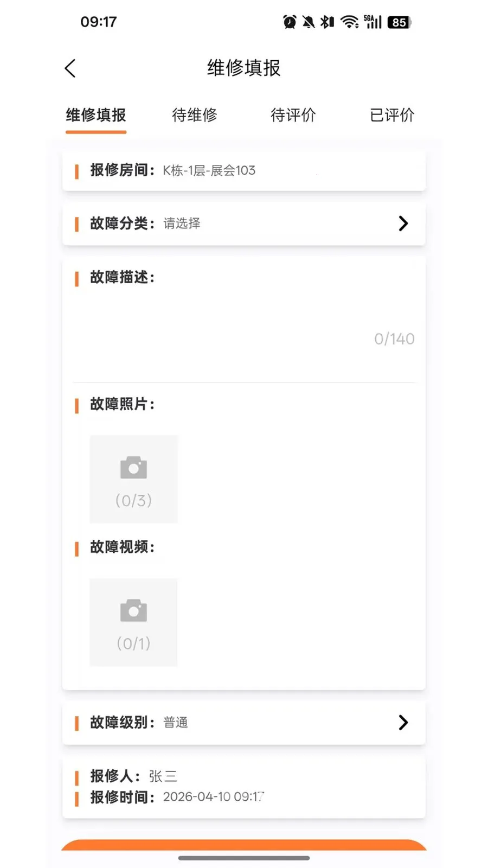
Task: Tap the orange submit button at bottom
Action: tap(244, 845)
